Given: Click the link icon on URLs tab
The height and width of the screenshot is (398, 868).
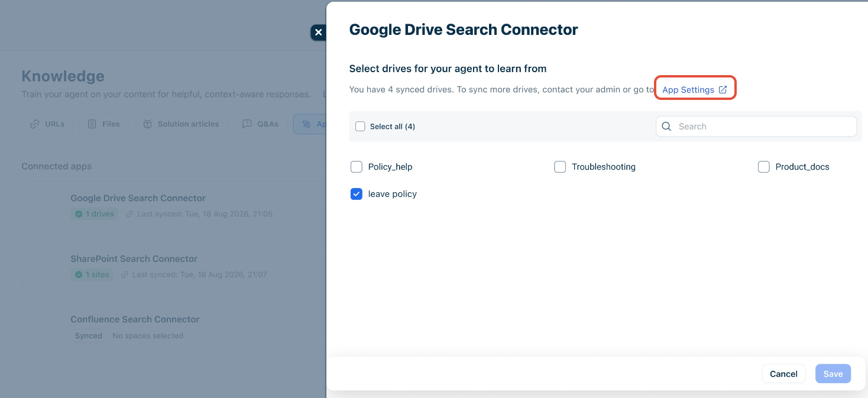Looking at the screenshot, I should pos(35,124).
